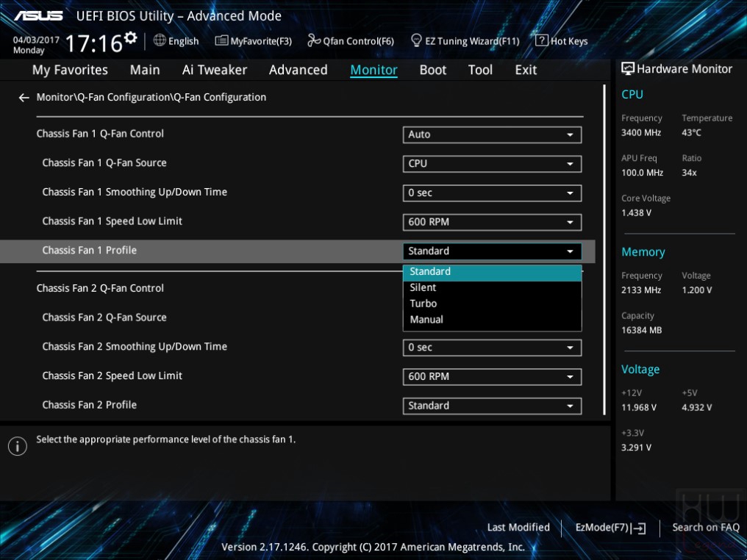Select the Chassis Fan 1 Profile label

tap(90, 251)
